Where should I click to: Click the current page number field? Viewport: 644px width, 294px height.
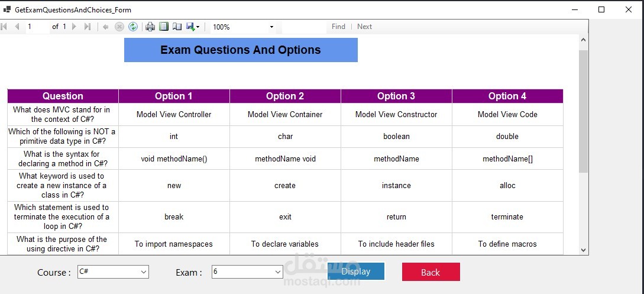coord(37,27)
